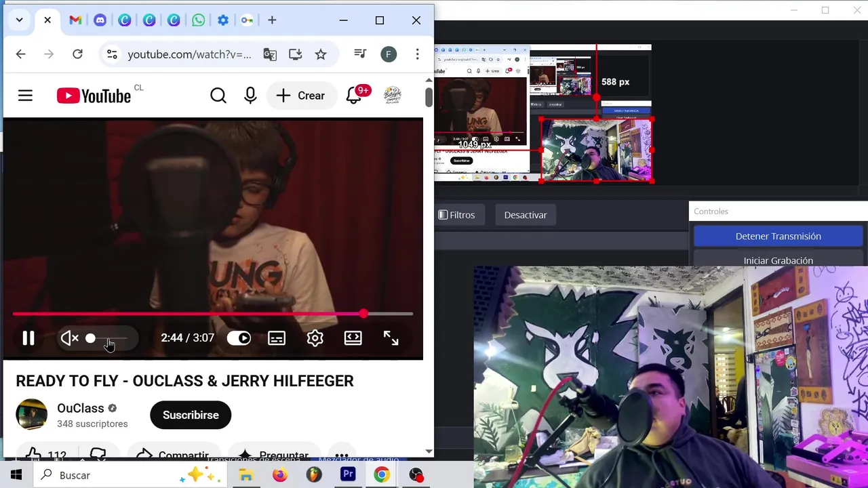Bookmark this page with the star
Viewport: 868px width, 488px height.
point(321,54)
